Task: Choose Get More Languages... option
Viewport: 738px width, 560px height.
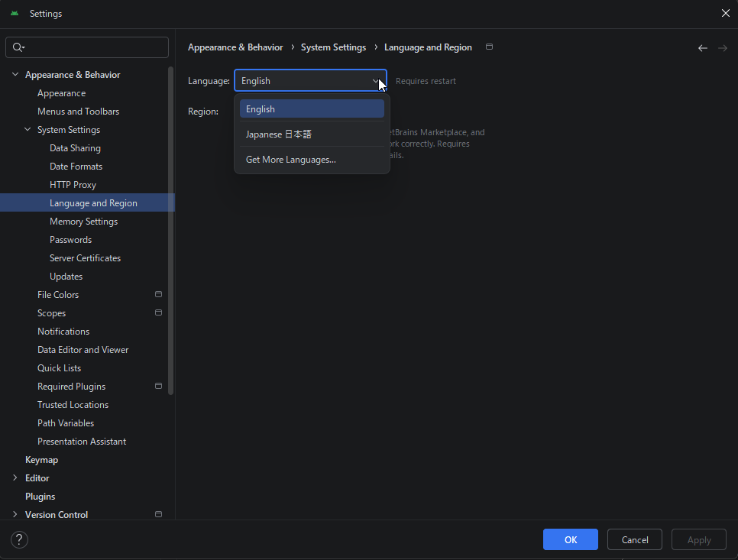Action: click(x=290, y=160)
